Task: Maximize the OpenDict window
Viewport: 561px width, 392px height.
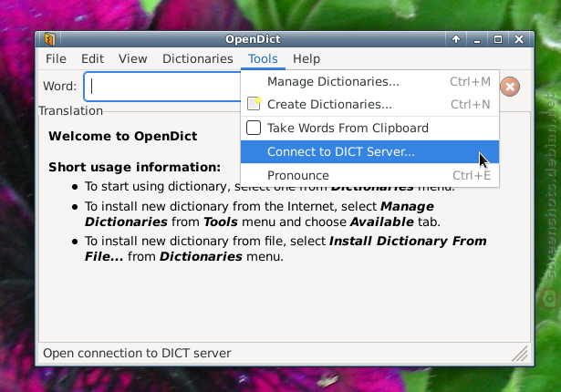Action: pyautogui.click(x=498, y=39)
